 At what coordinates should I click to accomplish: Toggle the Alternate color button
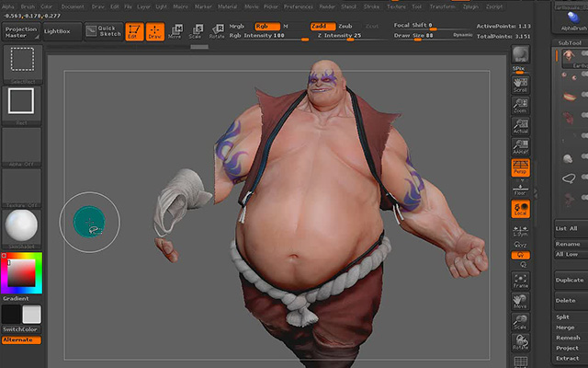click(x=21, y=339)
